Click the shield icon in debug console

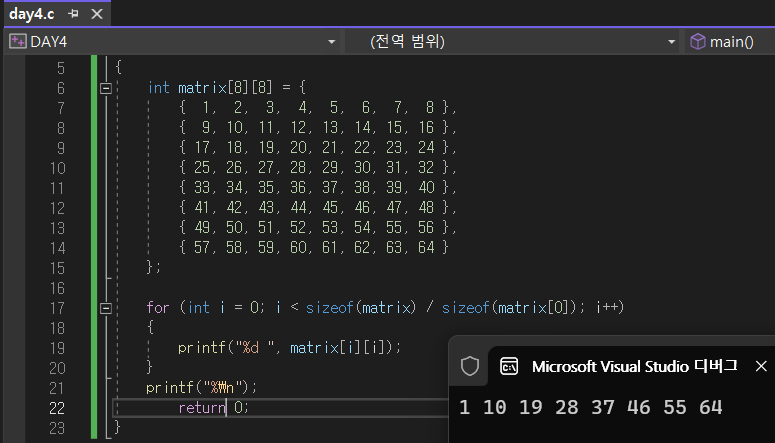click(470, 366)
